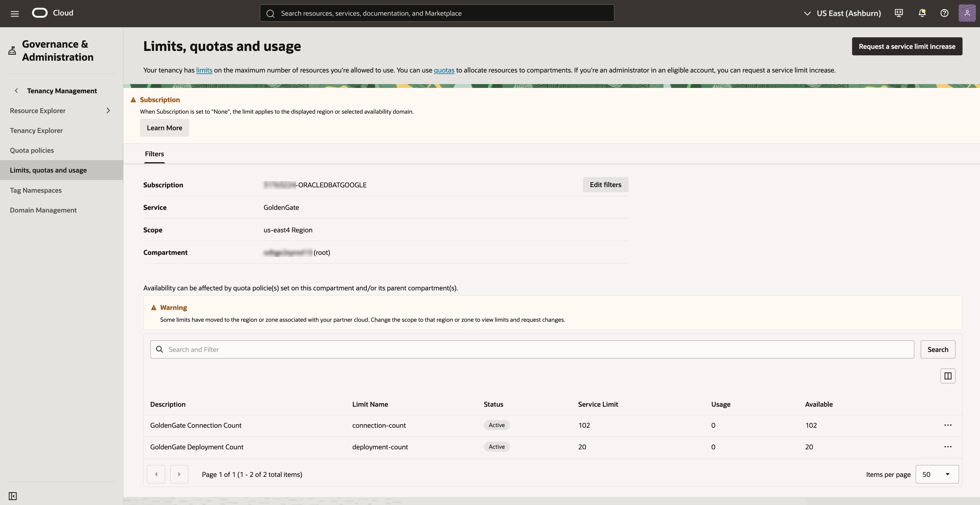Expand Resource Explorer submenu chevron

tap(108, 111)
